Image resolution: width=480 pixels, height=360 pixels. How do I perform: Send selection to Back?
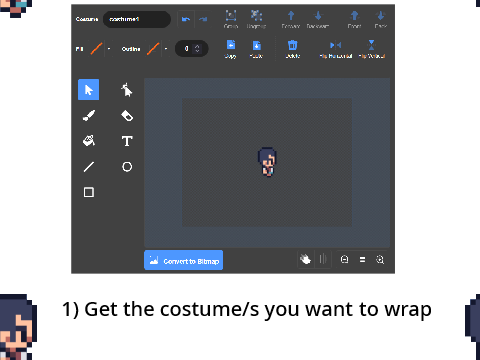click(x=380, y=19)
